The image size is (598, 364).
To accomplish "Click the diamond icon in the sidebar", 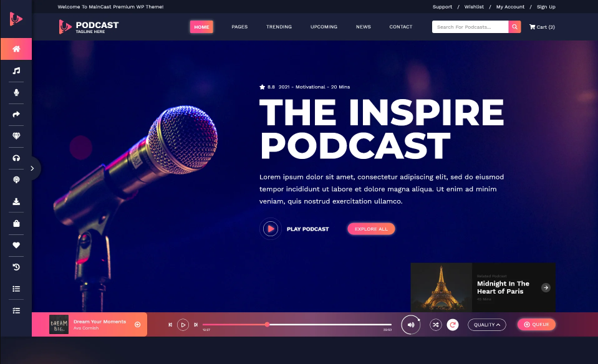I will 16,136.
